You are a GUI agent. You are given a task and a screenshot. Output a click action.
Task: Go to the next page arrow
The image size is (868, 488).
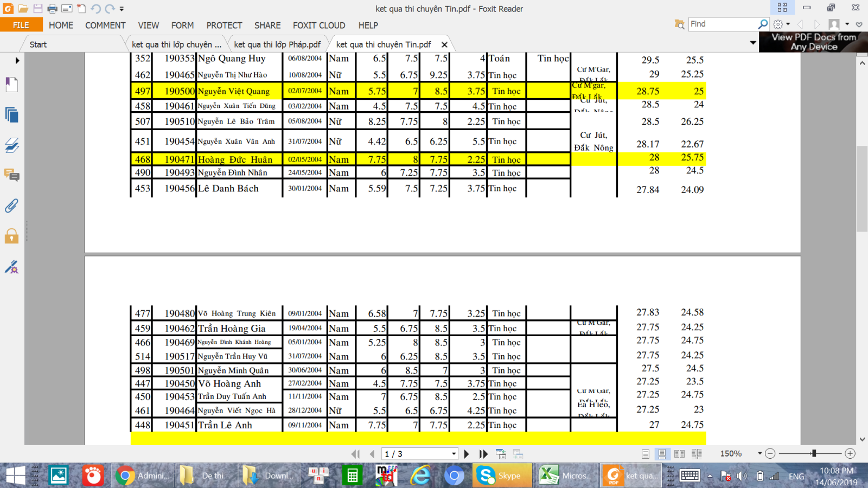point(467,454)
